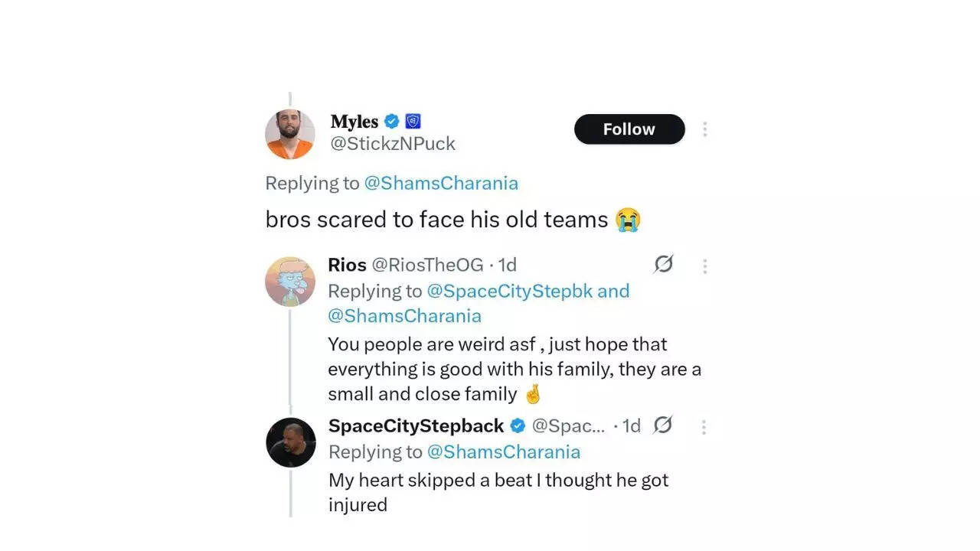Image resolution: width=980 pixels, height=551 pixels.
Task: Toggle Follow on Myles' profile
Action: [x=629, y=129]
